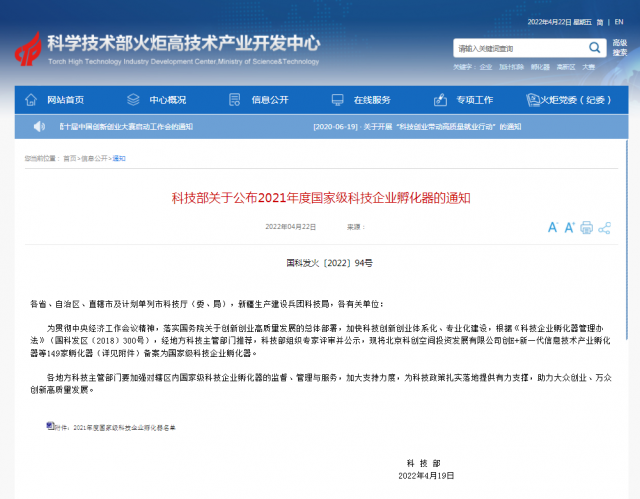Click the article title 科技部关于公布2021年度国家级科技企业孵化器的通知

coord(321,198)
